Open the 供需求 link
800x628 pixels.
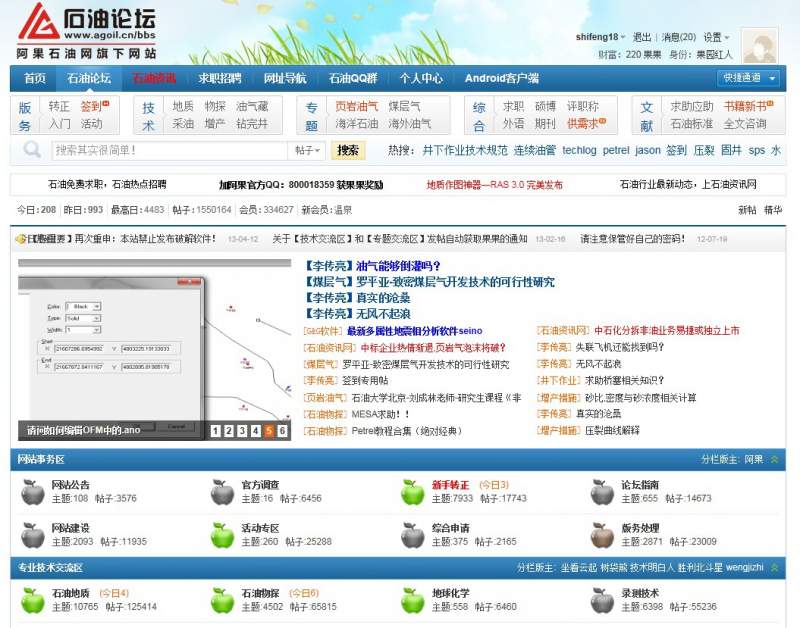click(x=583, y=123)
